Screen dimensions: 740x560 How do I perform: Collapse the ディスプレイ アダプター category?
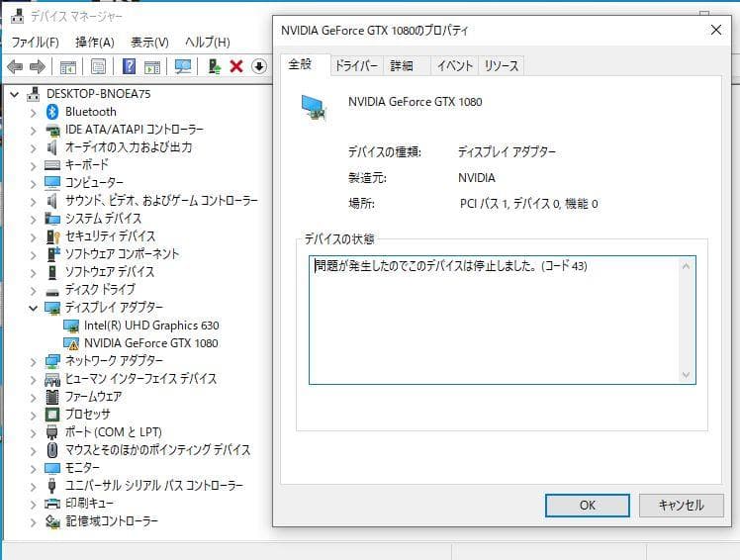point(33,309)
